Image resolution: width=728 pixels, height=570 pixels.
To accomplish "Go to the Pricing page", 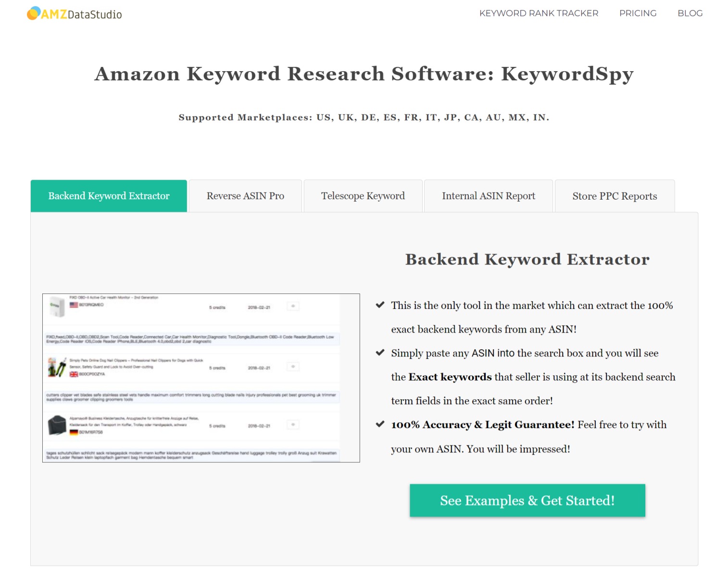I will 638,13.
